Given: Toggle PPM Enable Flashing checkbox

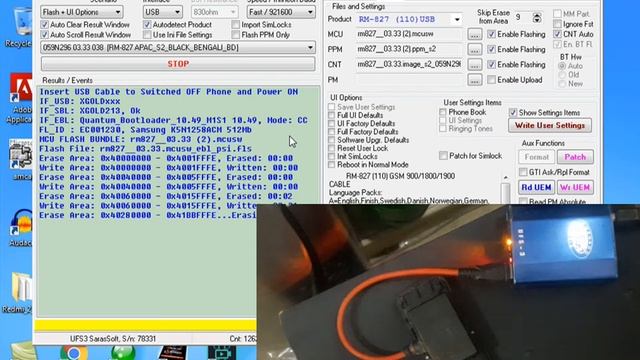Looking at the screenshot, I should [491, 49].
